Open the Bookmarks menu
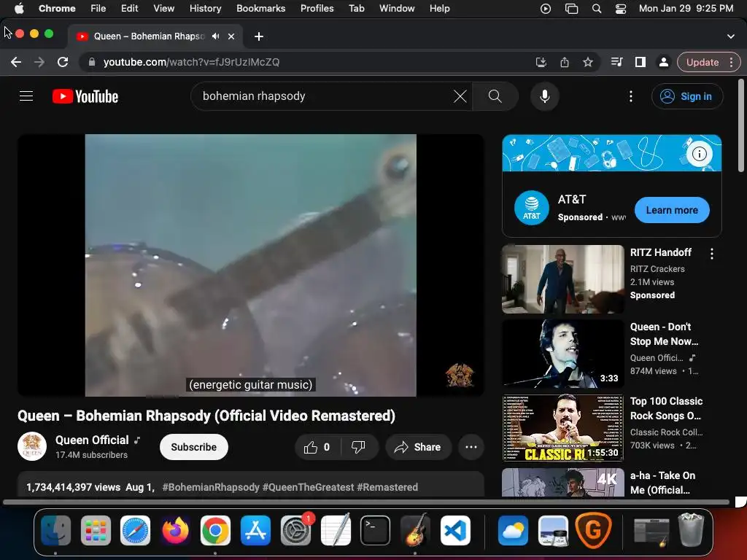The width and height of the screenshot is (747, 560). [x=260, y=9]
